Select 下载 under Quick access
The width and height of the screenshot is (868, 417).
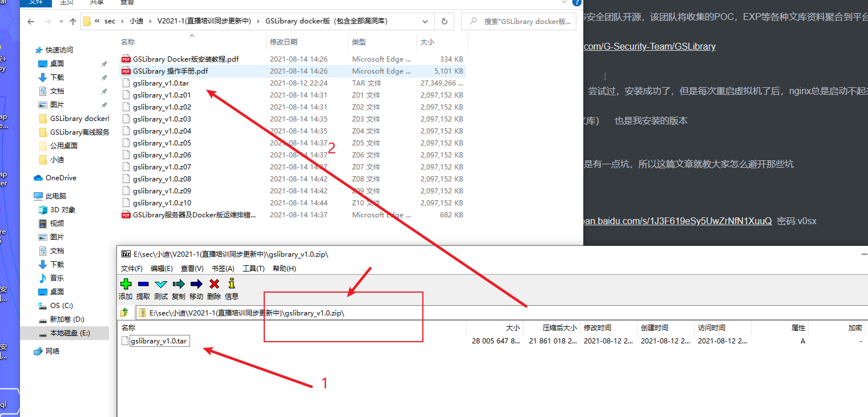[57, 78]
